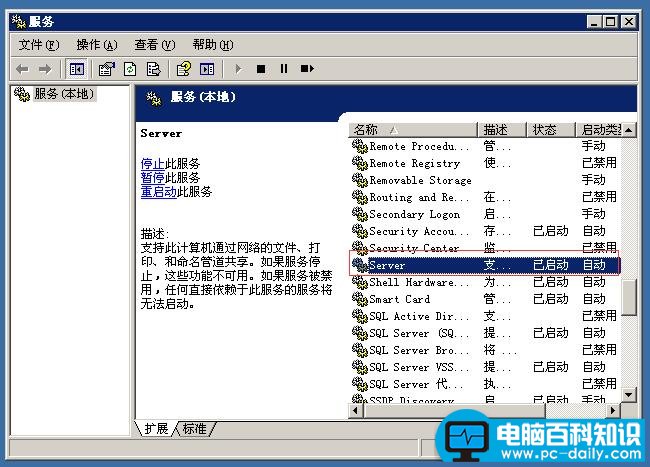Click the Pause Service icon

[284, 69]
